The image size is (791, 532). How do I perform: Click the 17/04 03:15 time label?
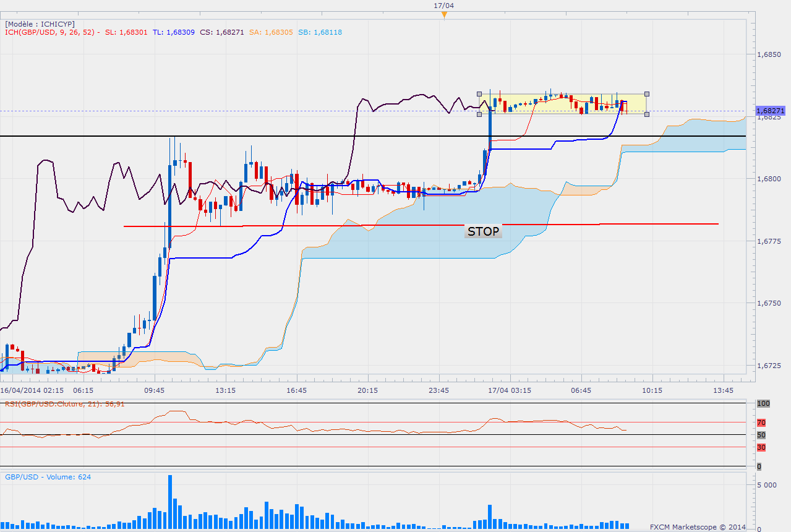510,390
